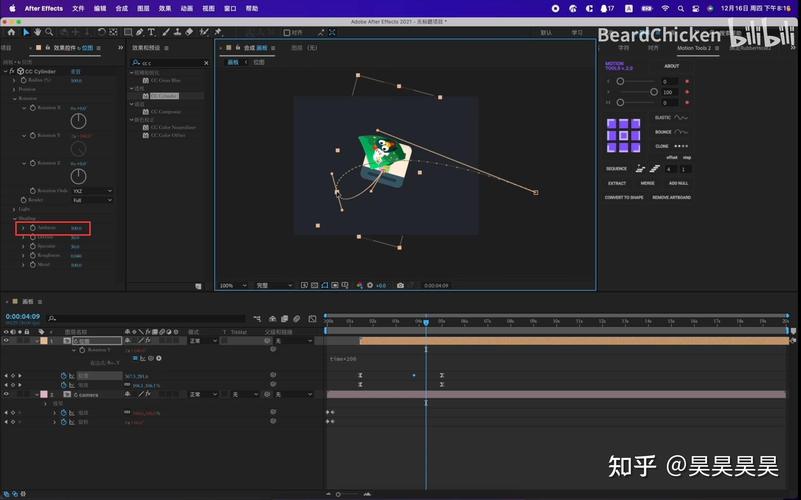
Task: Open the Render Full dropdown
Action: 92,200
